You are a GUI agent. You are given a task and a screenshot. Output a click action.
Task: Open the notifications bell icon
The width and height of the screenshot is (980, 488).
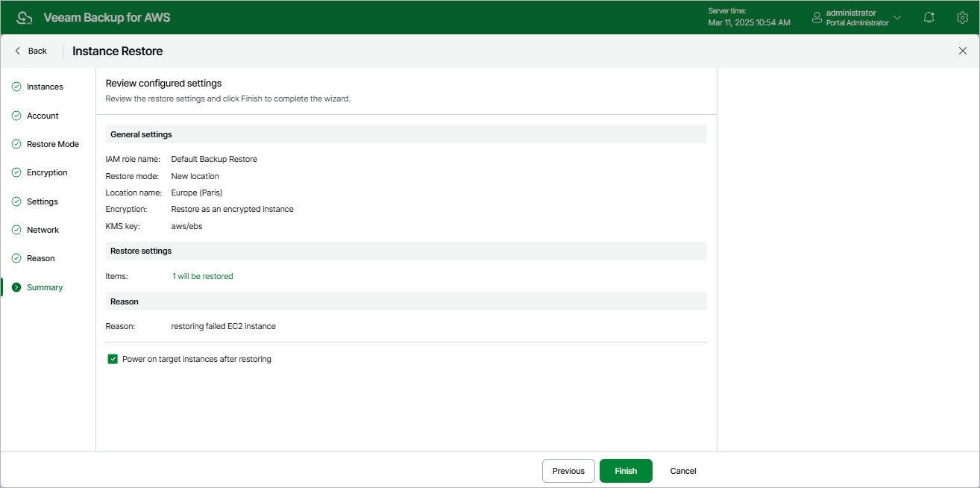tap(929, 16)
